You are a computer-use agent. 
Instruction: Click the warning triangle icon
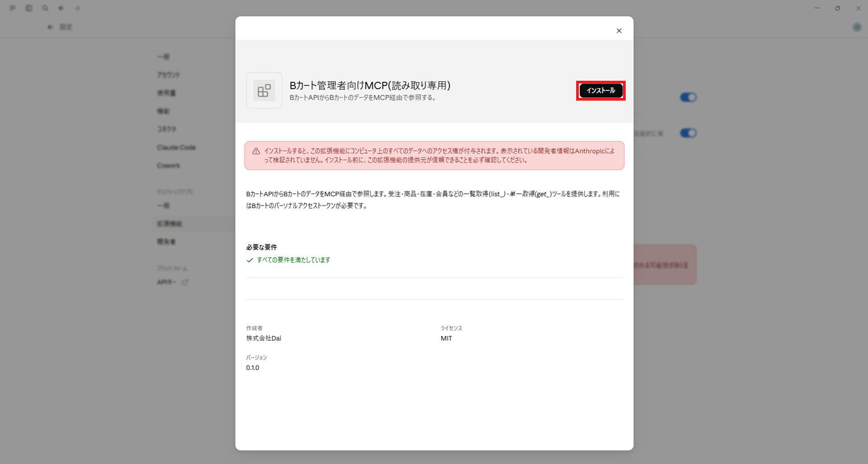(256, 151)
